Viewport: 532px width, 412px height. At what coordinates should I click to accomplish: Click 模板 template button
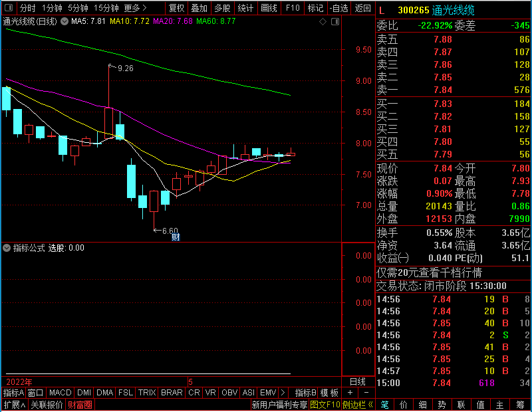coord(329,393)
